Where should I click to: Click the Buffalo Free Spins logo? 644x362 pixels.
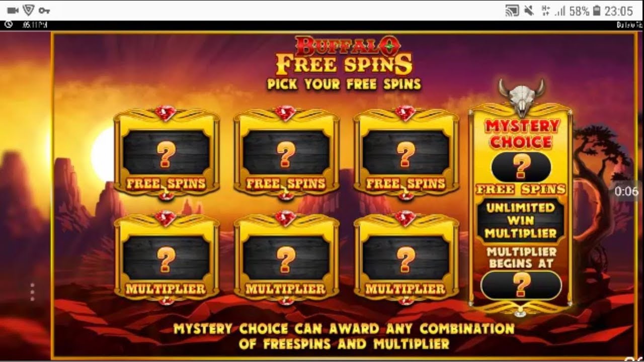click(x=345, y=56)
